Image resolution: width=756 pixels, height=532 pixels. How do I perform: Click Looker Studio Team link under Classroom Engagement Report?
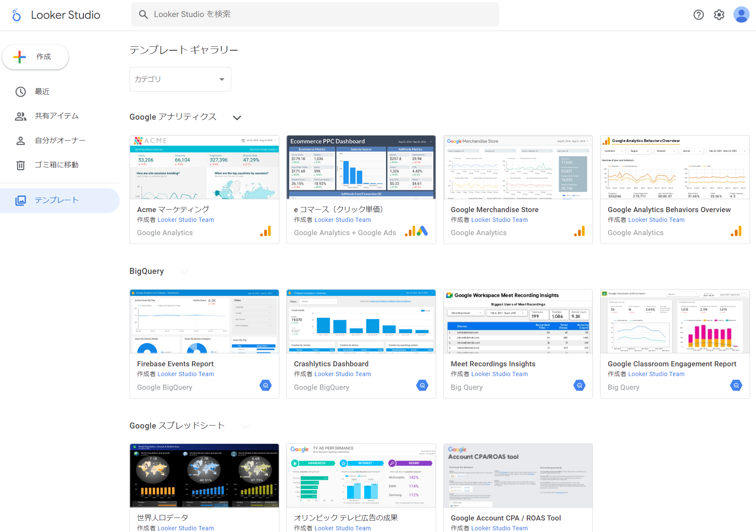[656, 374]
